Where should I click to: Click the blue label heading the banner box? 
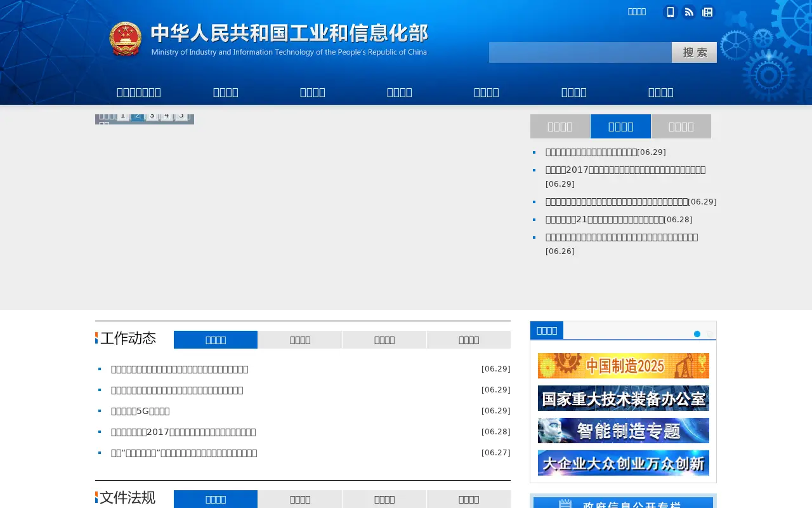tap(547, 330)
